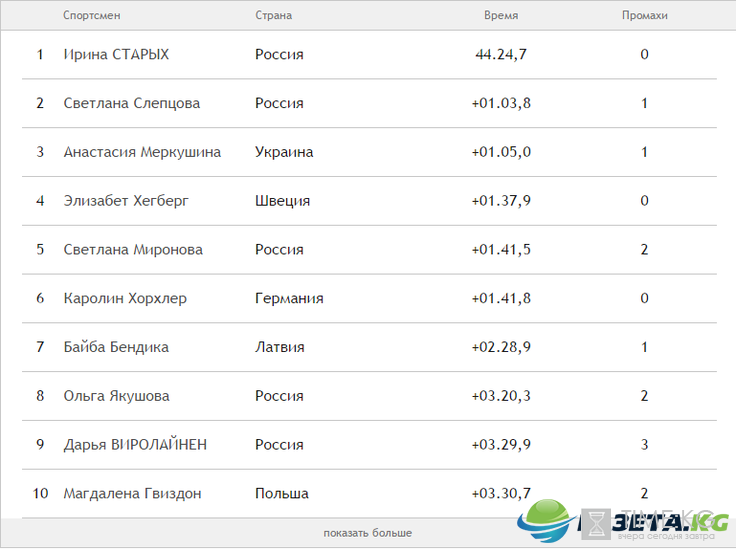The height and width of the screenshot is (550, 736).
Task: Select athlete name 'Ольга Якушова'
Action: pos(116,396)
